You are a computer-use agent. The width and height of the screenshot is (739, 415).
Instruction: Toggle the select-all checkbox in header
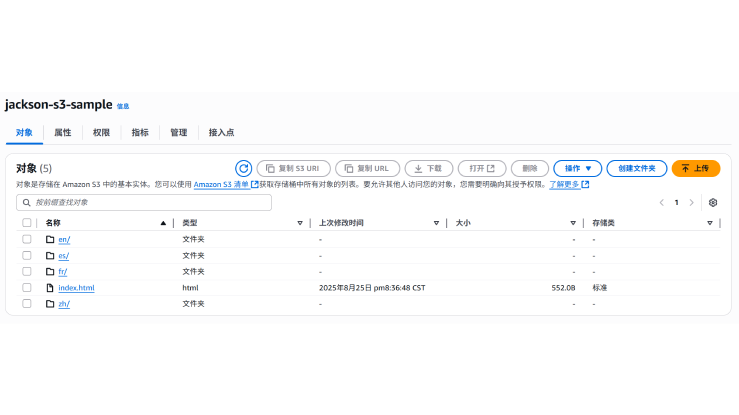(27, 223)
